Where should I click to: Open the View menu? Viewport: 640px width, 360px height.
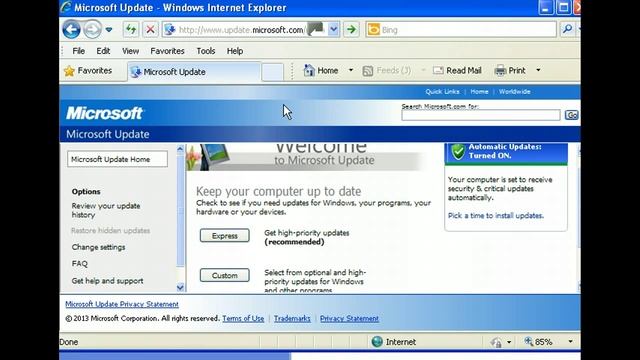(130, 51)
